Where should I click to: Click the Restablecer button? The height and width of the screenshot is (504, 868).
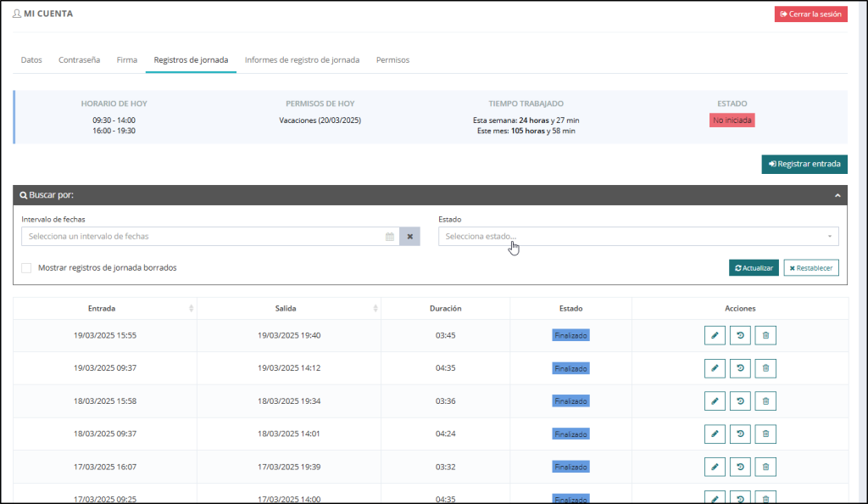pyautogui.click(x=811, y=268)
